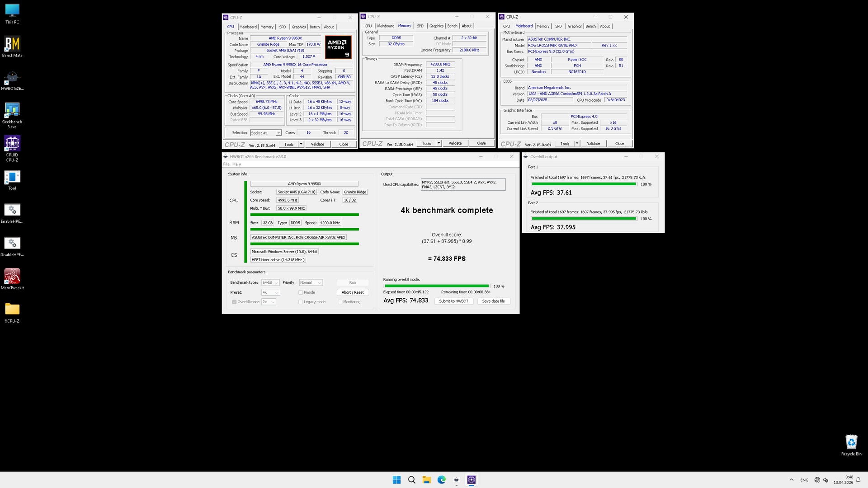Click HWBOT x265 window title icon
This screenshot has width=868, height=488.
[x=226, y=156]
